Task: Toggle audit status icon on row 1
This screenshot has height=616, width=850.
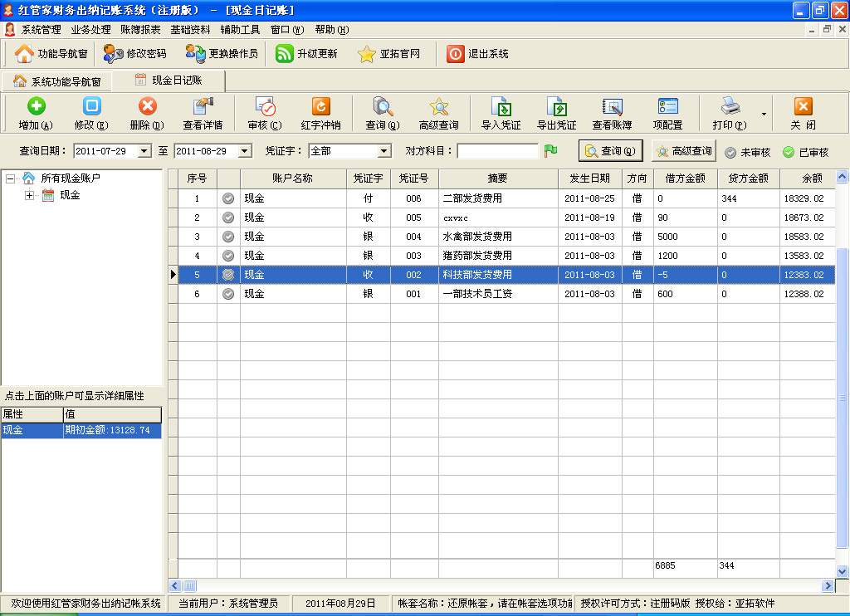Action: click(228, 198)
